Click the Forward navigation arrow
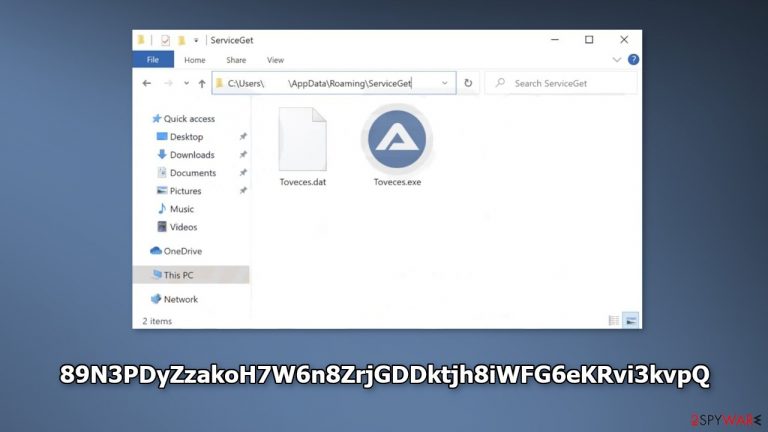Screen dimensions: 768x432 [168, 83]
